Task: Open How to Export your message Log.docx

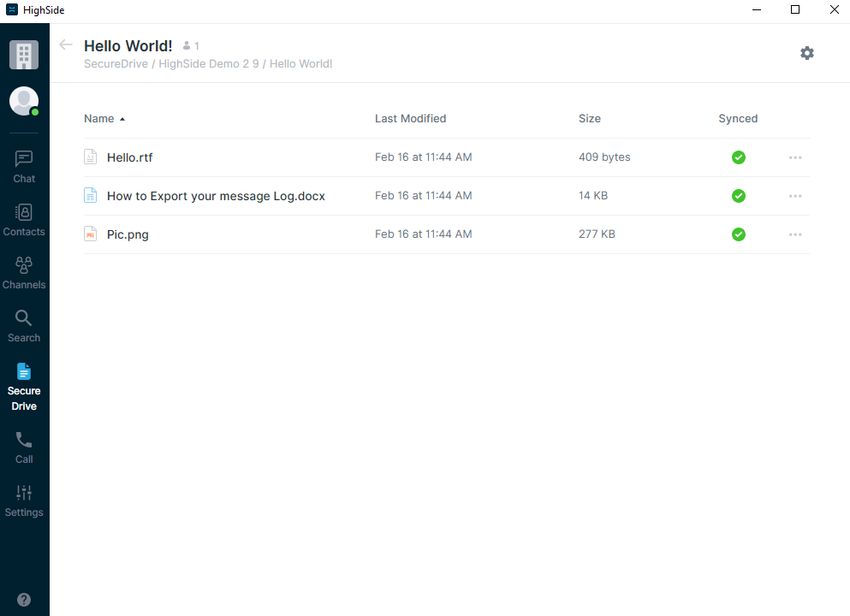Action: [x=216, y=196]
